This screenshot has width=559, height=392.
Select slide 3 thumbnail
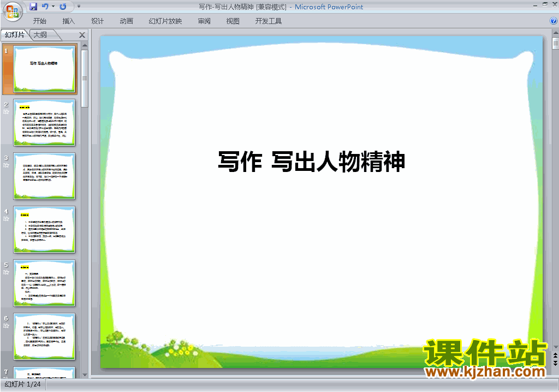tap(44, 176)
